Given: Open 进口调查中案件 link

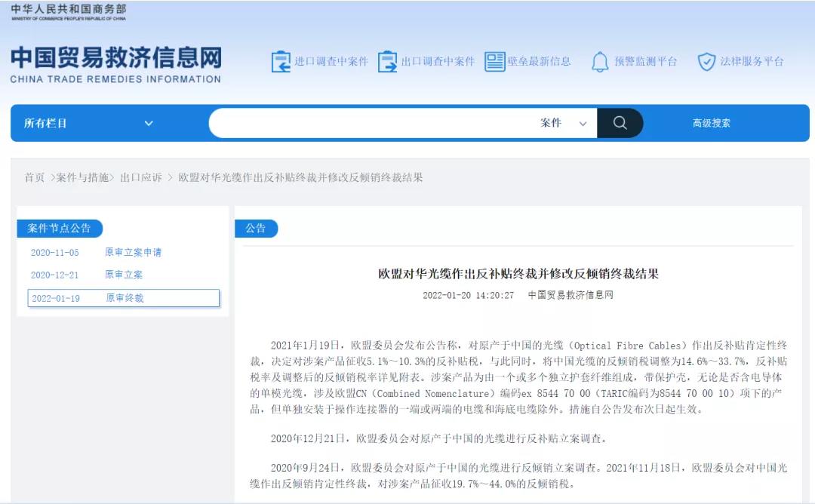Looking at the screenshot, I should point(331,61).
